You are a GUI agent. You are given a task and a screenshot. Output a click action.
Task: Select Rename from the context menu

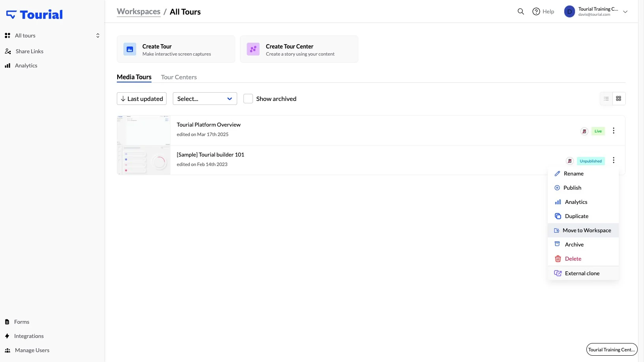click(x=583, y=174)
